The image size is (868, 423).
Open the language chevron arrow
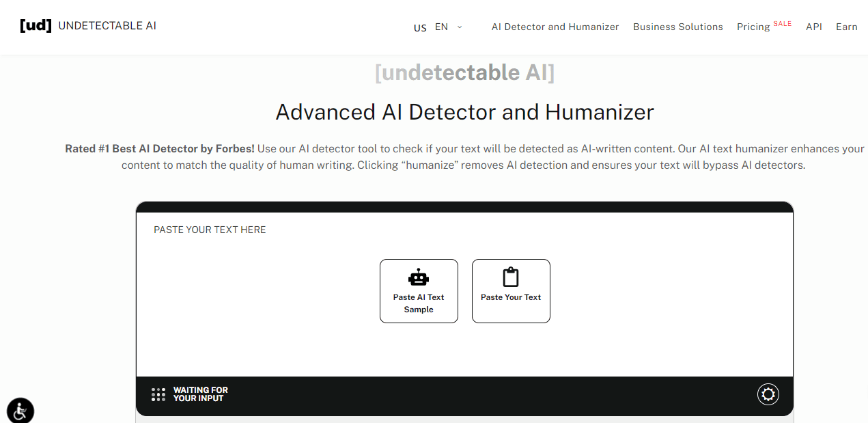458,27
